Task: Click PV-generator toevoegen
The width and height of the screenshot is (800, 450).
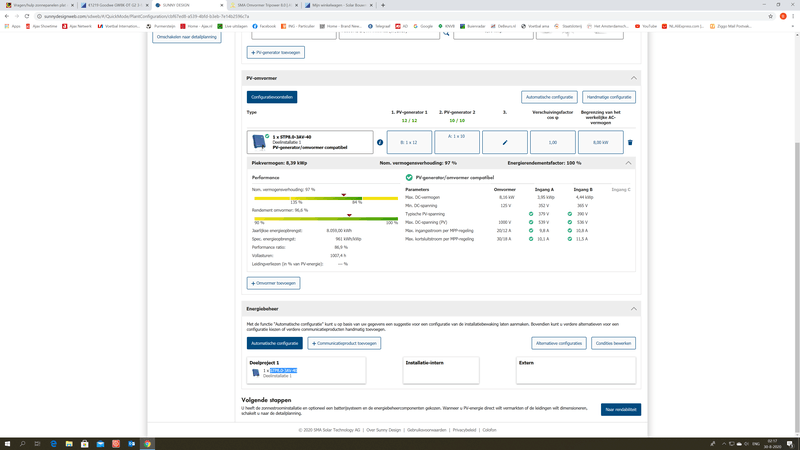Action: click(x=276, y=53)
